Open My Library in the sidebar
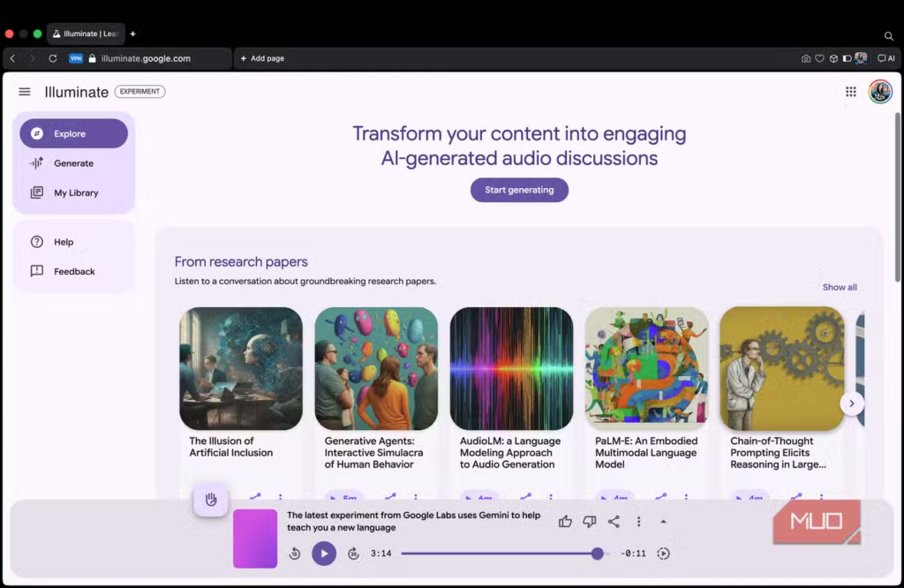904x588 pixels. point(76,192)
